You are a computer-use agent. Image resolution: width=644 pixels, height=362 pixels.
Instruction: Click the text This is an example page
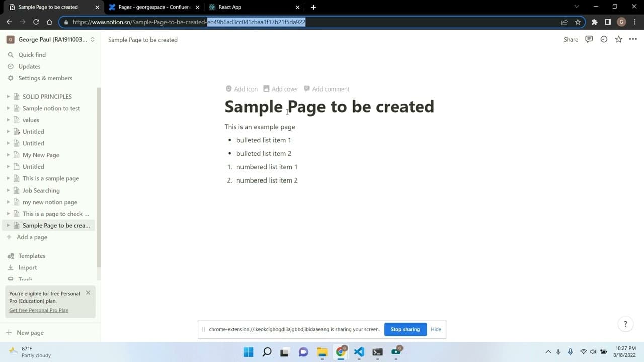coord(260,127)
